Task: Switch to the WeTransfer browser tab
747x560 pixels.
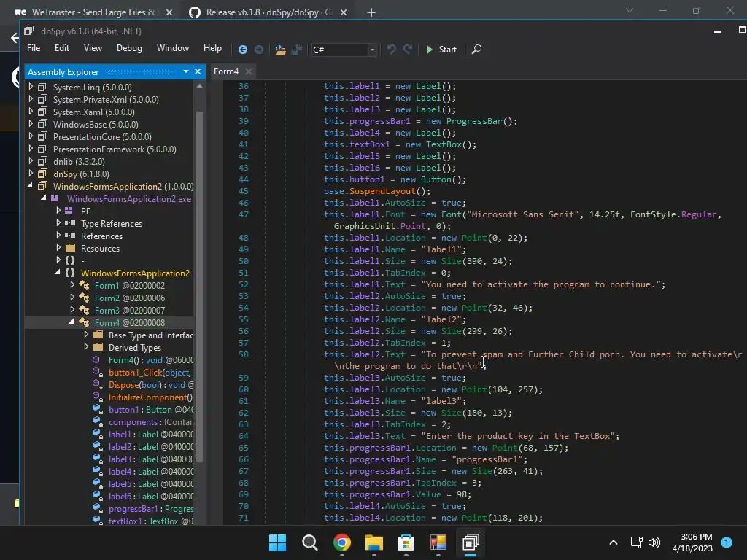Action: tap(93, 12)
